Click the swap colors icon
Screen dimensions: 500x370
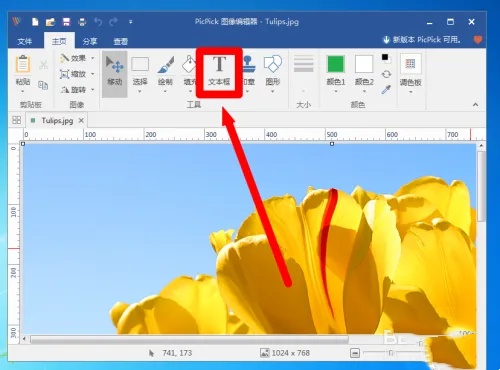(386, 74)
